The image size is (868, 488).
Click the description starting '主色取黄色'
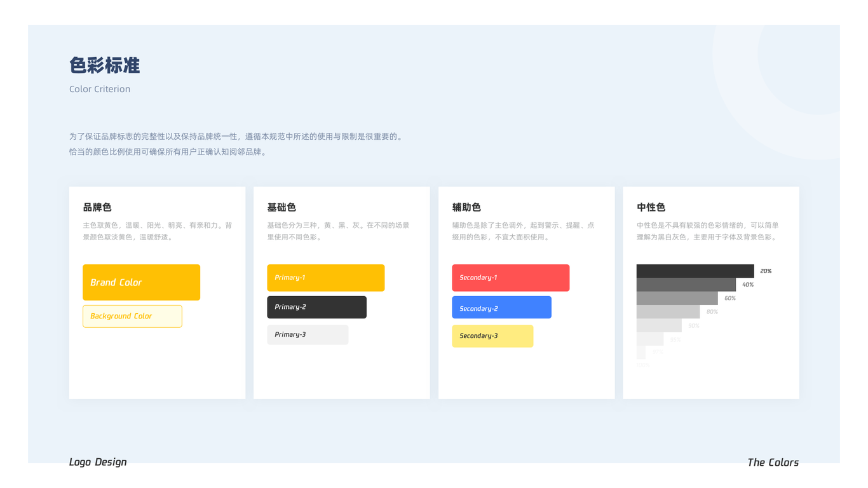tap(158, 231)
